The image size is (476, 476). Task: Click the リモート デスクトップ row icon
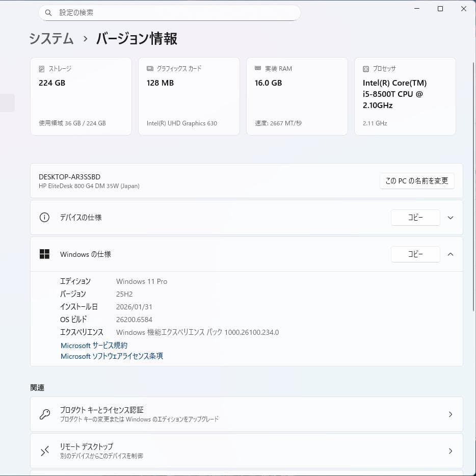45,451
